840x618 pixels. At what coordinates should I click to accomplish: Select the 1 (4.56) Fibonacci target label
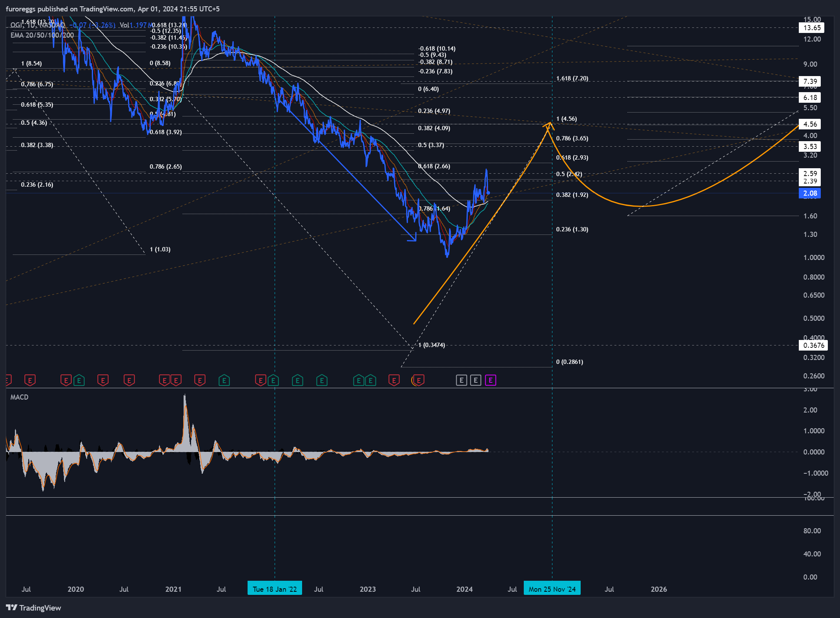567,119
